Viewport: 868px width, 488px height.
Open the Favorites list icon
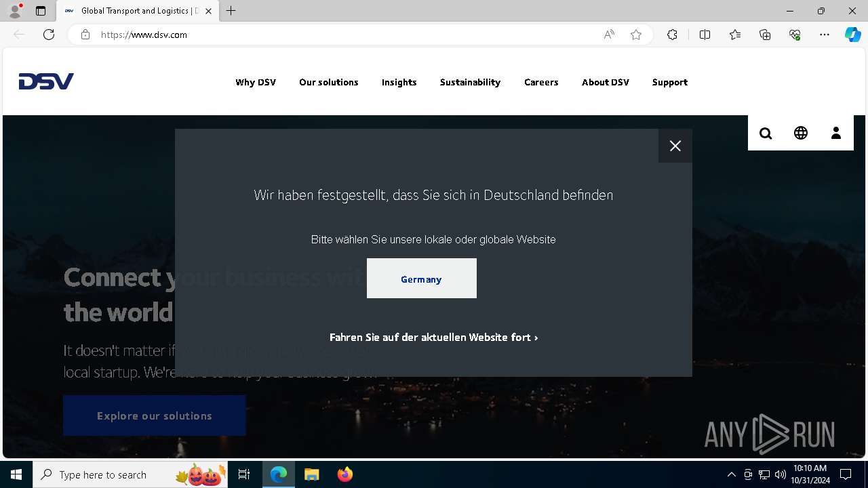click(735, 35)
